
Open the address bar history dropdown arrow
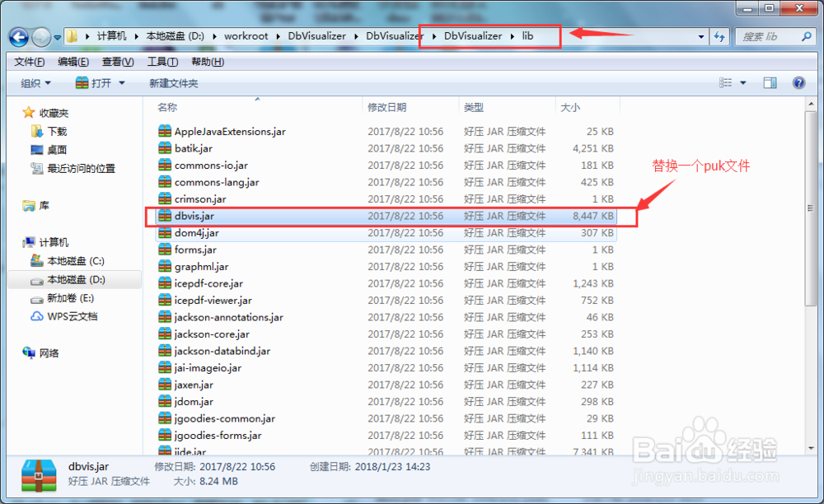click(x=701, y=37)
